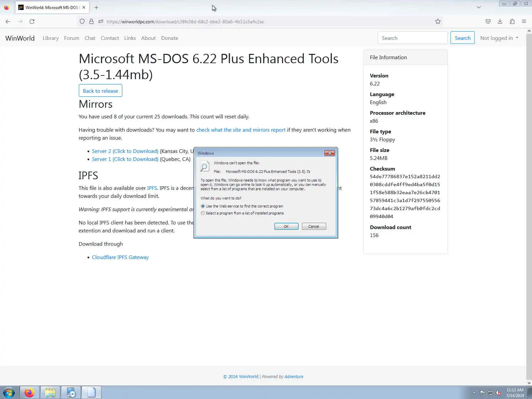532x399 pixels.
Task: Open the Firefox downloads panel
Action: click(500, 22)
